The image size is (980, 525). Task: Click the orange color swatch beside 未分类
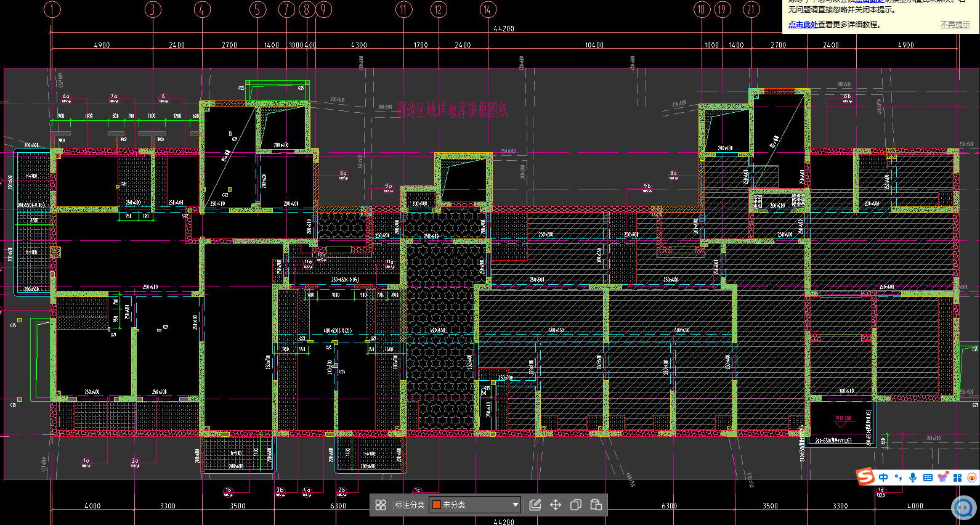pyautogui.click(x=437, y=505)
